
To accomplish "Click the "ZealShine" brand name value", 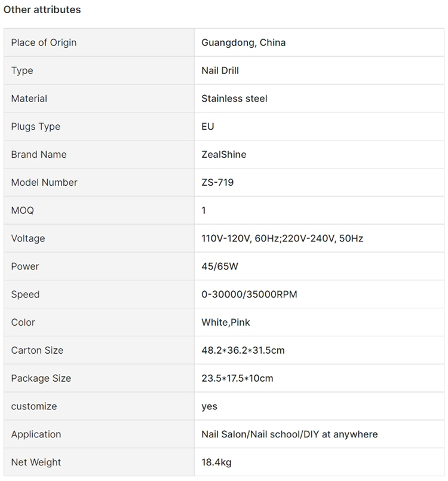I will [x=223, y=155].
